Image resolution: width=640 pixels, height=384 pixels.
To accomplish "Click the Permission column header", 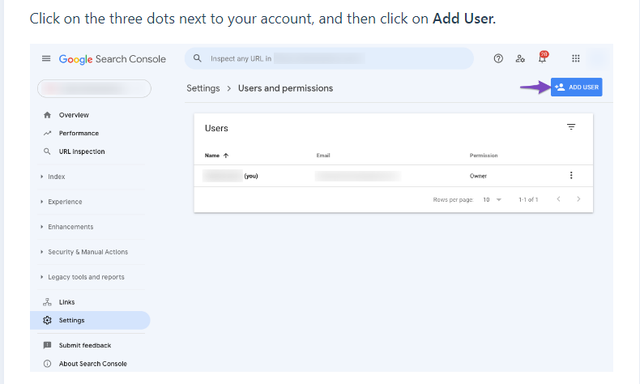I will click(483, 155).
